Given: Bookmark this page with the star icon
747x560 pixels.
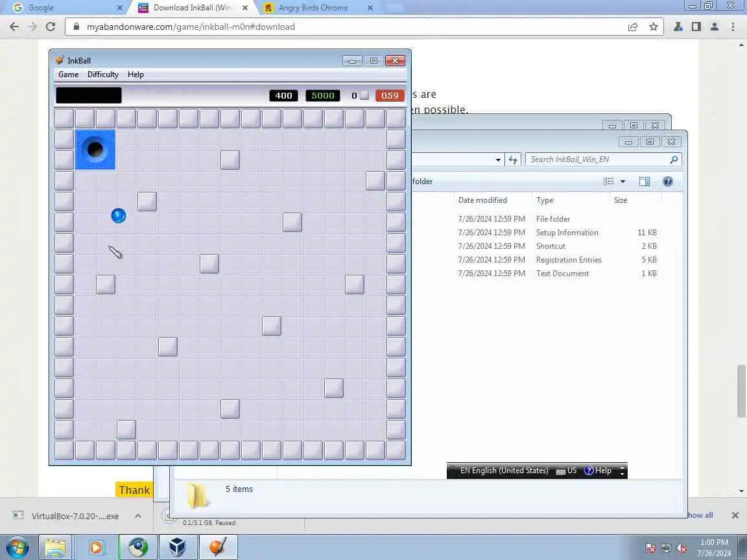Looking at the screenshot, I should pos(654,27).
